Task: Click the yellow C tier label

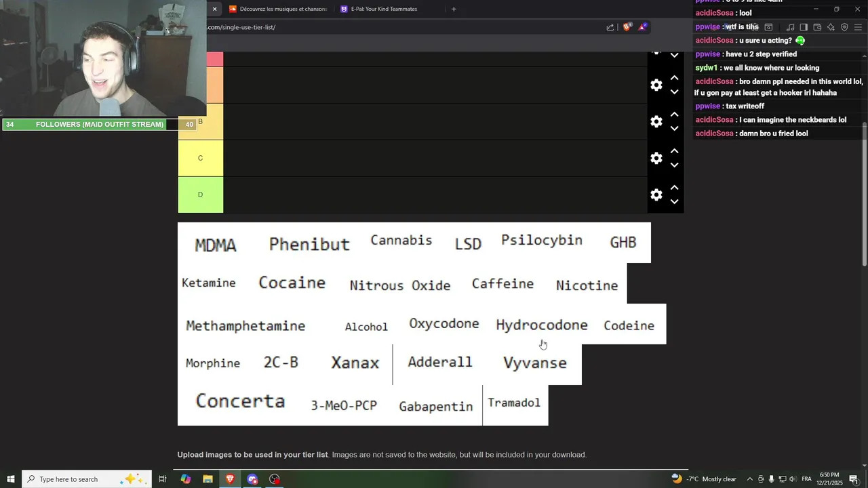Action: [201, 158]
